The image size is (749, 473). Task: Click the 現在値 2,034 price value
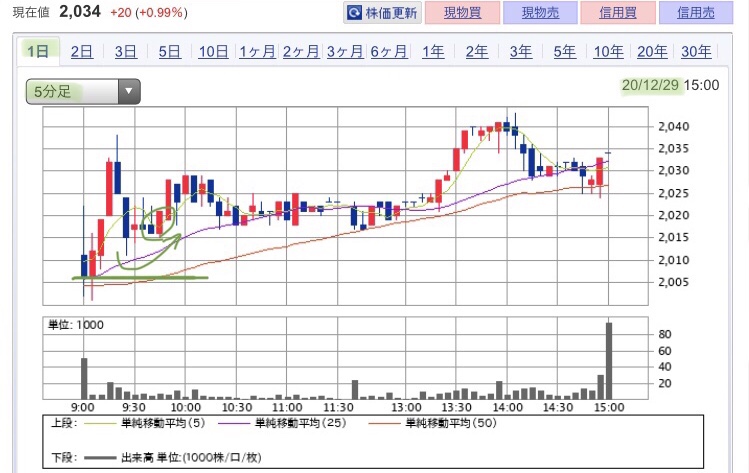(x=80, y=11)
